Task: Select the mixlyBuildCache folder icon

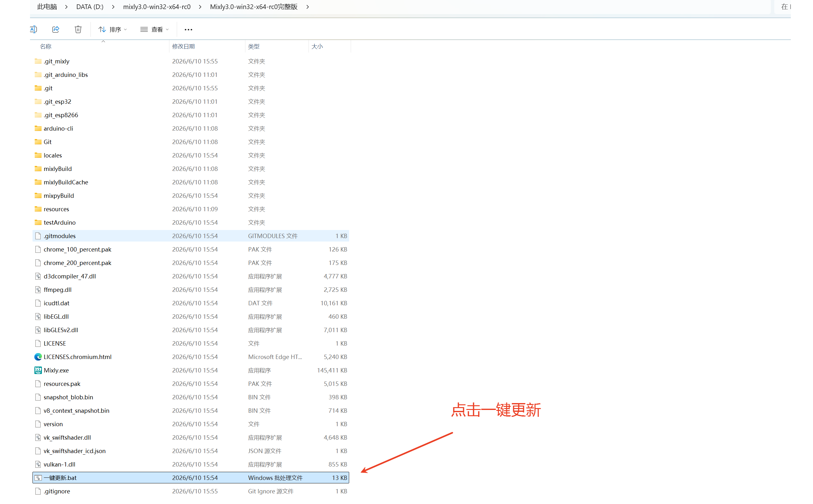Action: tap(38, 182)
